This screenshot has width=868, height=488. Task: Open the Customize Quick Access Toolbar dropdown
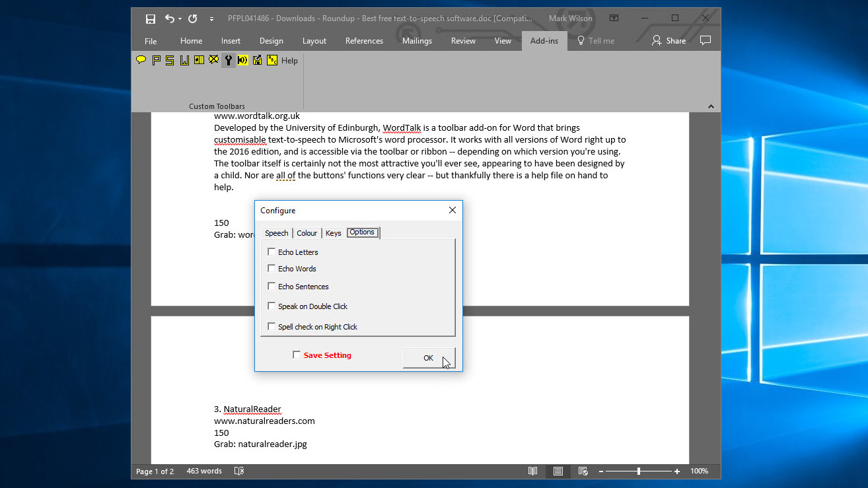click(211, 18)
